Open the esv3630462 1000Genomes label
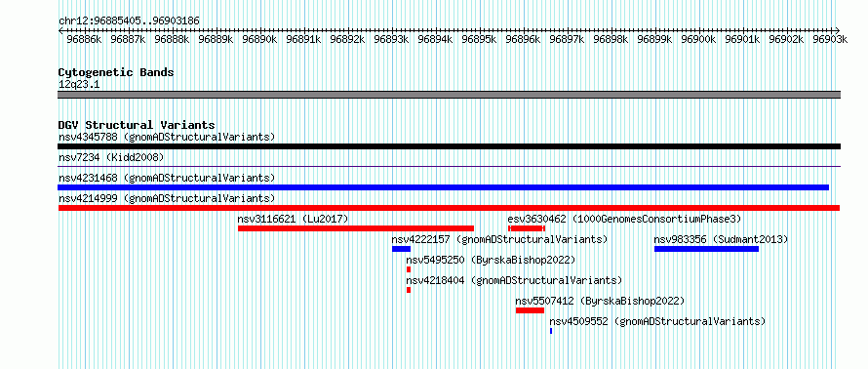This screenshot has height=369, width=868. (624, 219)
